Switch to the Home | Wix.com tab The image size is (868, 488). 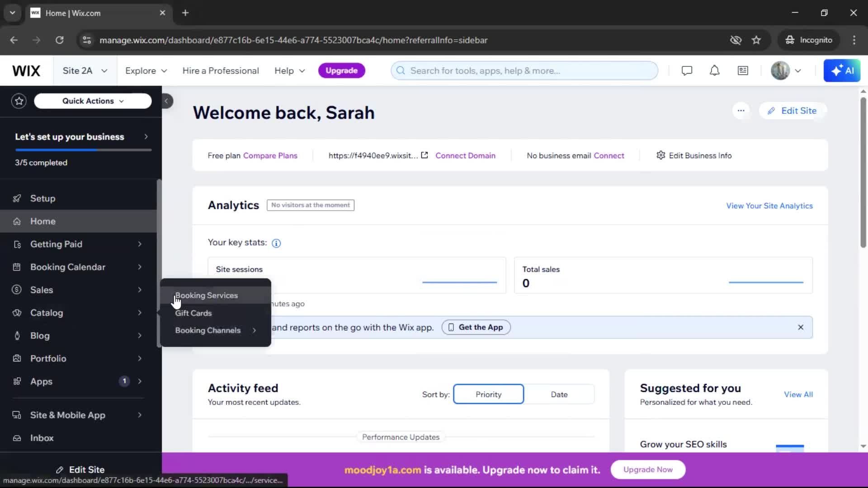click(x=99, y=13)
